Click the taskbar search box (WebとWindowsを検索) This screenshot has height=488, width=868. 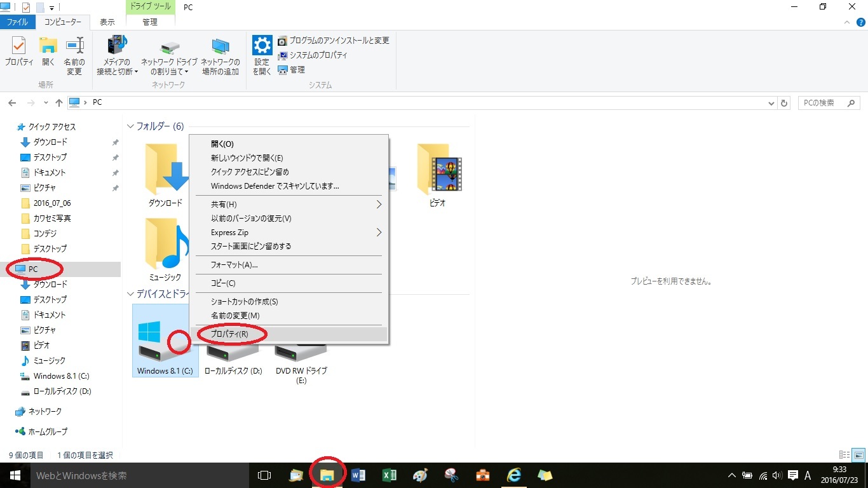tap(140, 475)
